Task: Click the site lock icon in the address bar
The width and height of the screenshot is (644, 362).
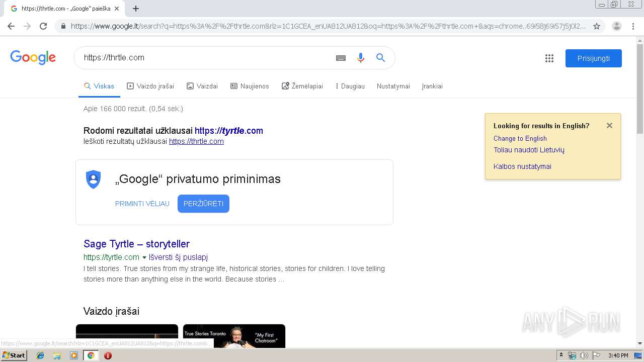Action: [x=62, y=26]
